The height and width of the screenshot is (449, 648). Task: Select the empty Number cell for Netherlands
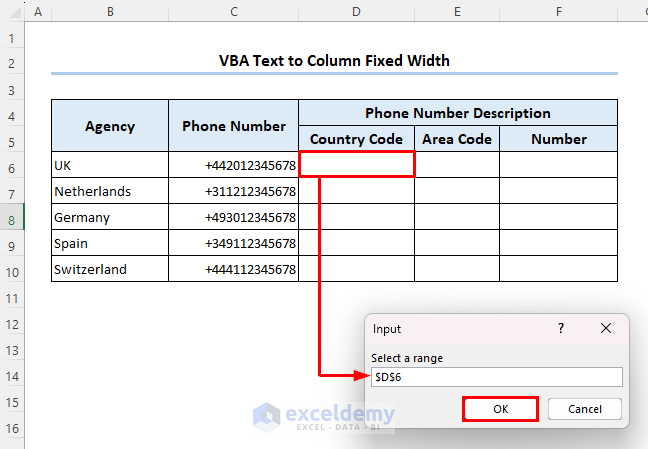click(559, 191)
